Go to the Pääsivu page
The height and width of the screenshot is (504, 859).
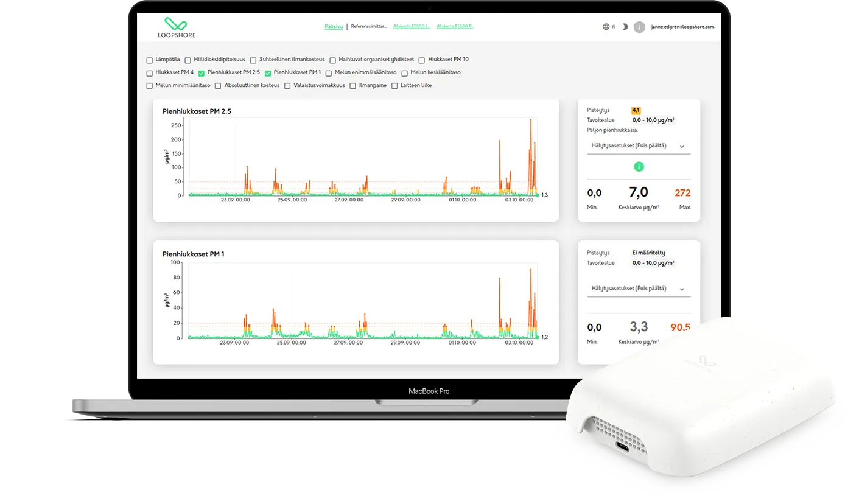[x=334, y=27]
